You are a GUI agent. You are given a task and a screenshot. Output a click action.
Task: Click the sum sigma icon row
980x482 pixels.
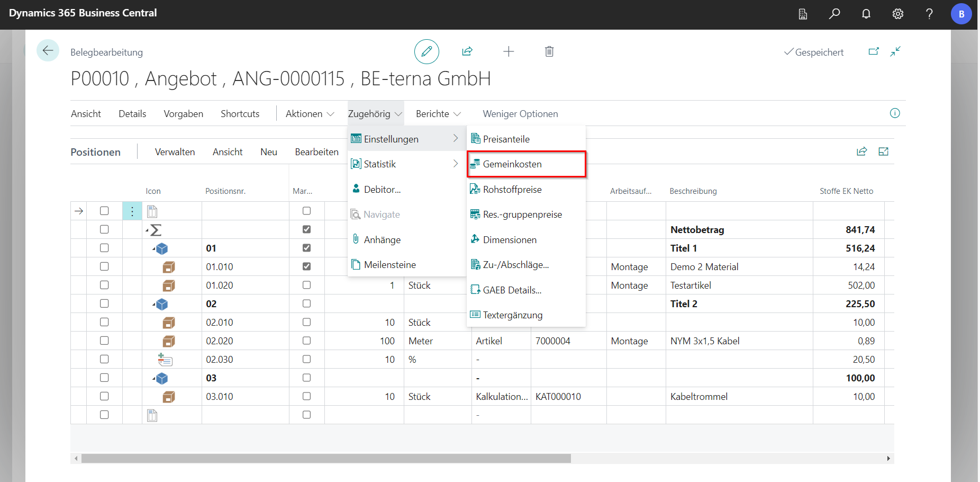click(x=156, y=230)
